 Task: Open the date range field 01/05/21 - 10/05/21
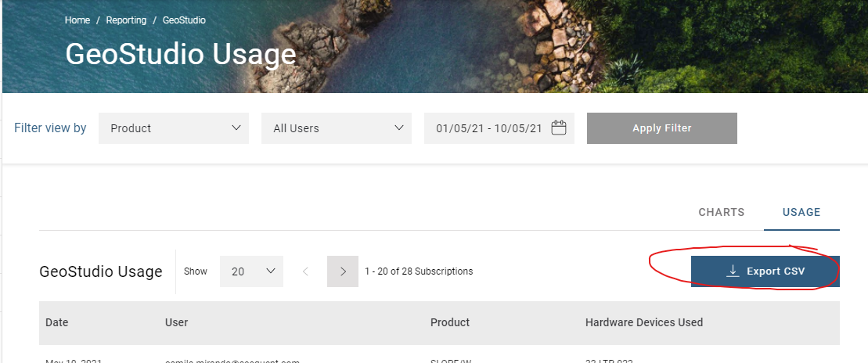point(499,128)
